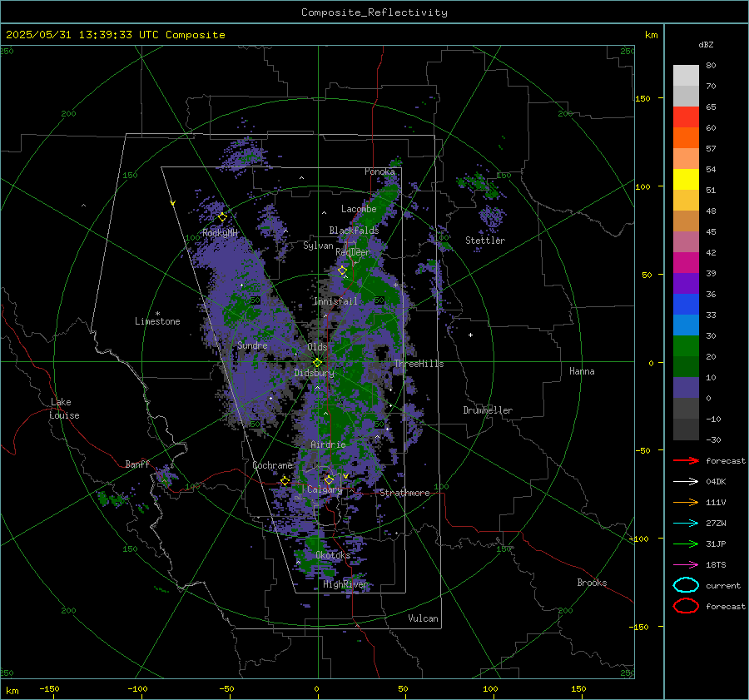Click the Cochrane map label
The width and height of the screenshot is (749, 700).
pyautogui.click(x=272, y=465)
